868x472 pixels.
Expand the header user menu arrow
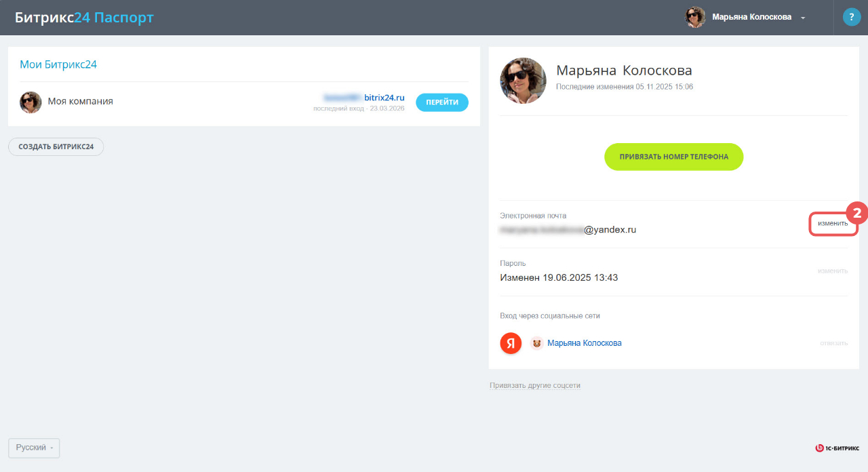coord(803,18)
